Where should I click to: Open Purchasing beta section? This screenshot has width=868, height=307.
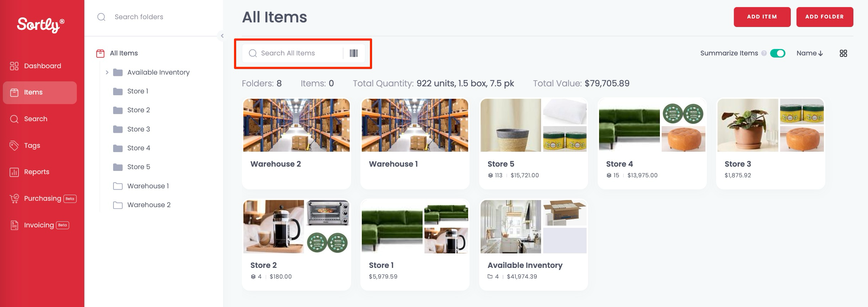click(x=42, y=199)
